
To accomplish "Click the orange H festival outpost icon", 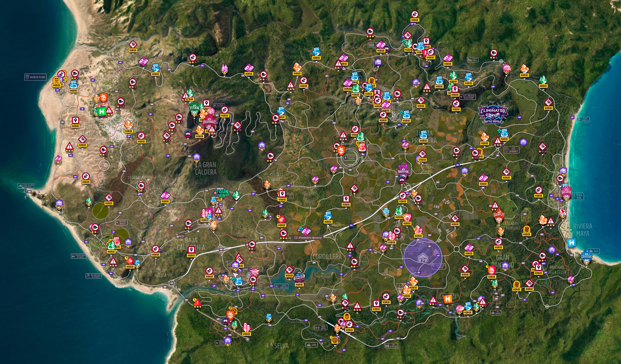I will (448, 299).
